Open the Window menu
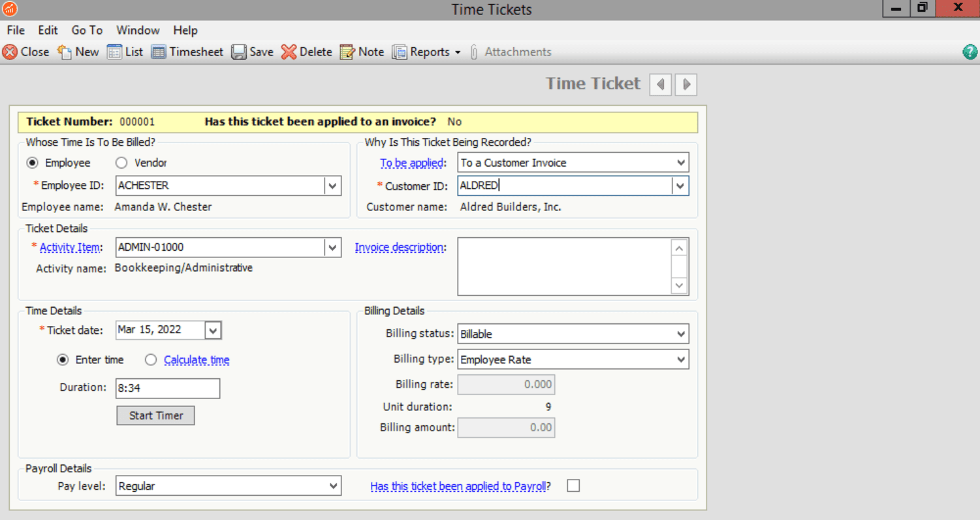This screenshot has height=520, width=980. tap(138, 30)
